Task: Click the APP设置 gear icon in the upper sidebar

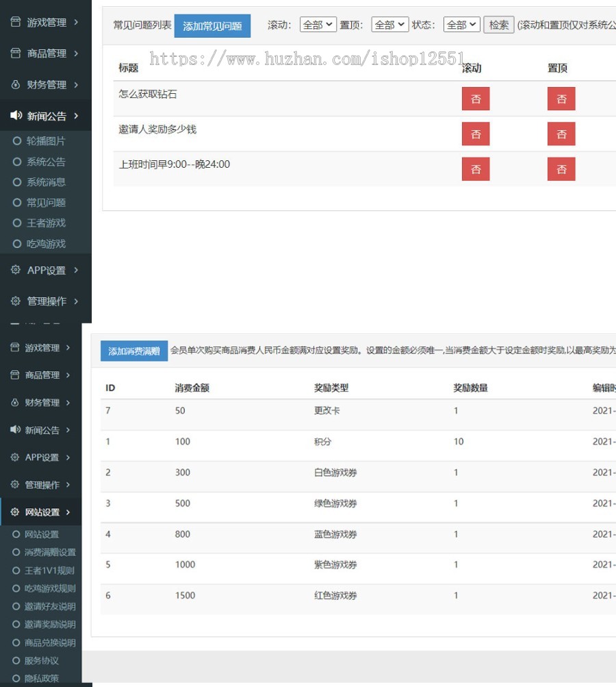Action: click(15, 270)
